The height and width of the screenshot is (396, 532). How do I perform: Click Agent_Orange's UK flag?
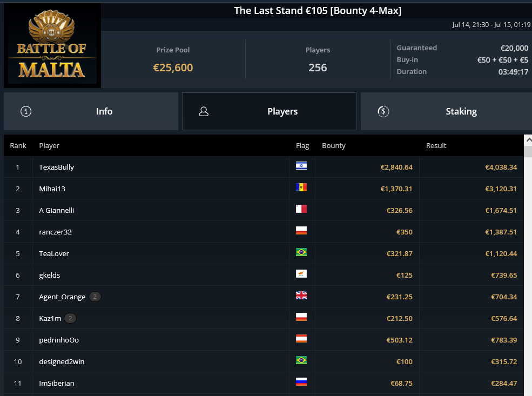click(301, 295)
